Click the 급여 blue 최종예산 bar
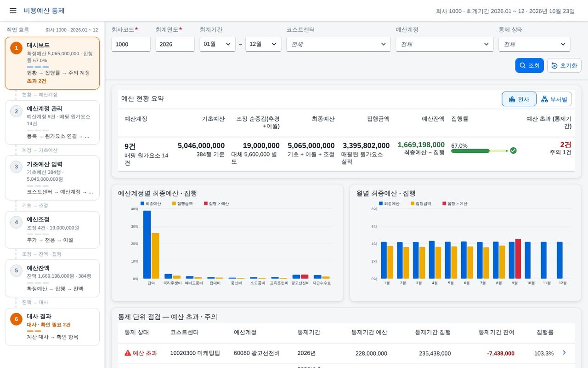The height and width of the screenshot is (368, 588). (147, 245)
